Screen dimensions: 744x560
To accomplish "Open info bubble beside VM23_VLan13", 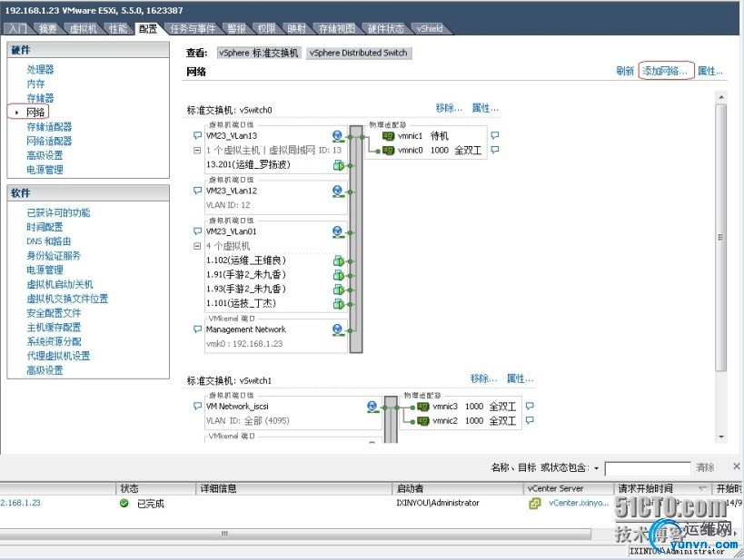I will click(x=197, y=135).
